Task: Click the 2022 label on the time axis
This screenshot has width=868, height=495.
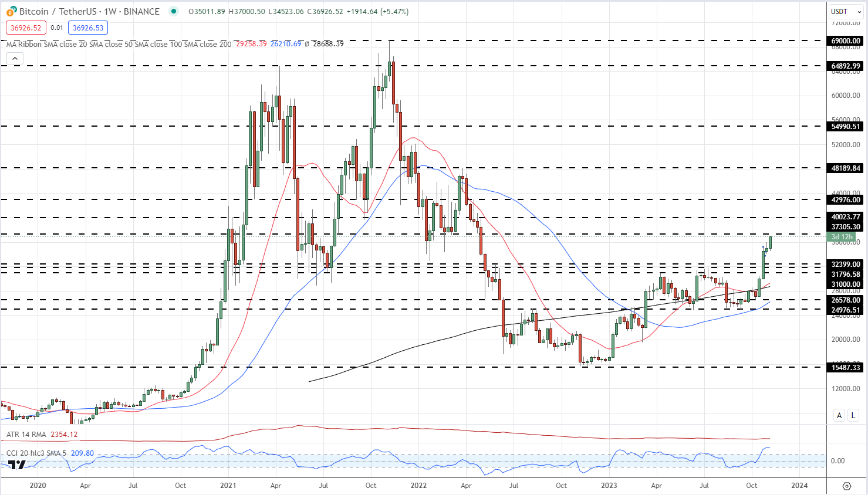Action: (x=418, y=486)
